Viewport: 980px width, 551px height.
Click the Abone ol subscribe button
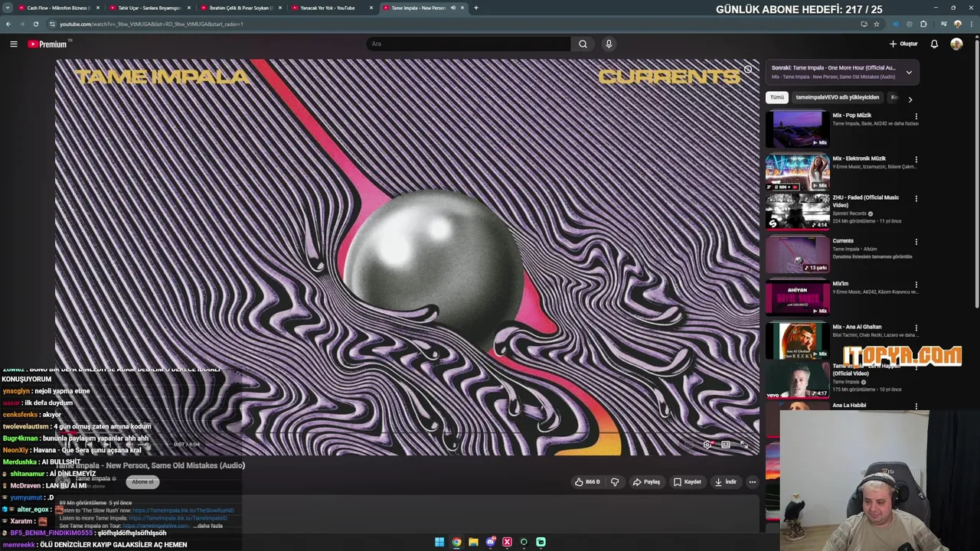[142, 481]
